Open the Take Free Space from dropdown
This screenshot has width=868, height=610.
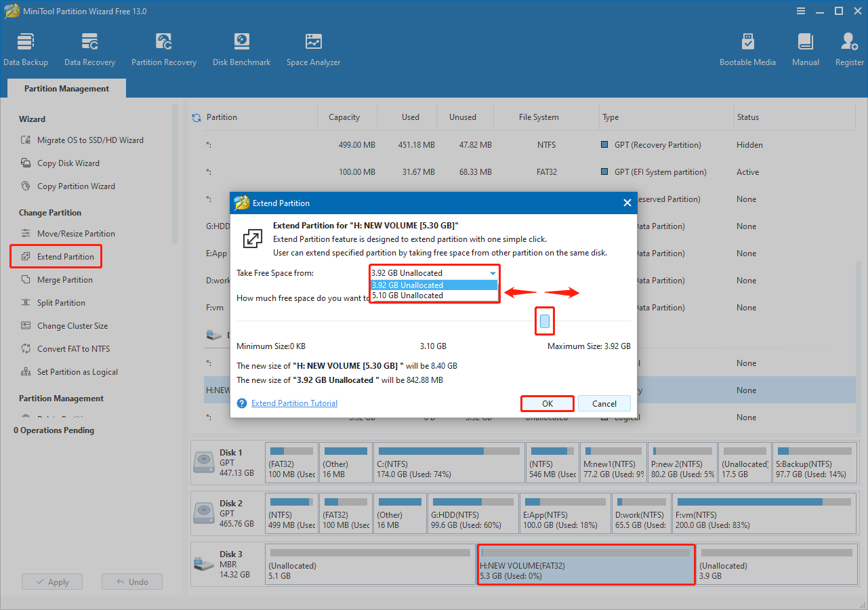[x=493, y=272]
